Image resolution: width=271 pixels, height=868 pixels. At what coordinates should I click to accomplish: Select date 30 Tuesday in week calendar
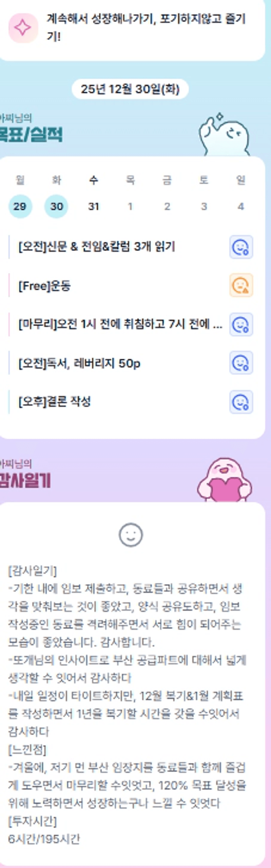pyautogui.click(x=56, y=206)
